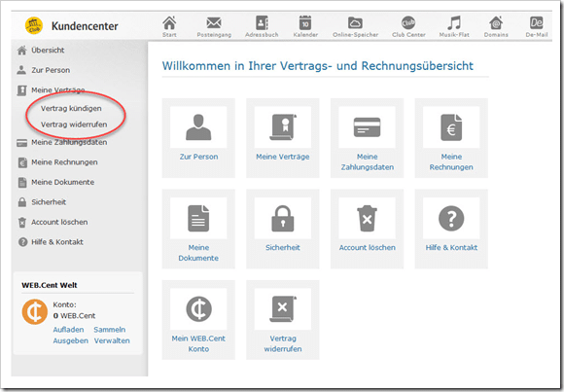Open the Mein WEB.Cent Konto tile text link

click(x=198, y=343)
